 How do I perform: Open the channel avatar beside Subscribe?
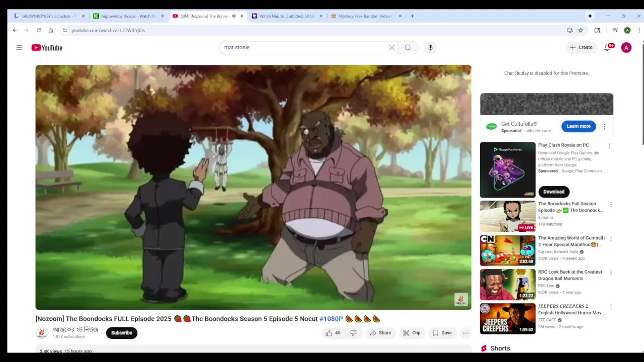point(42,333)
